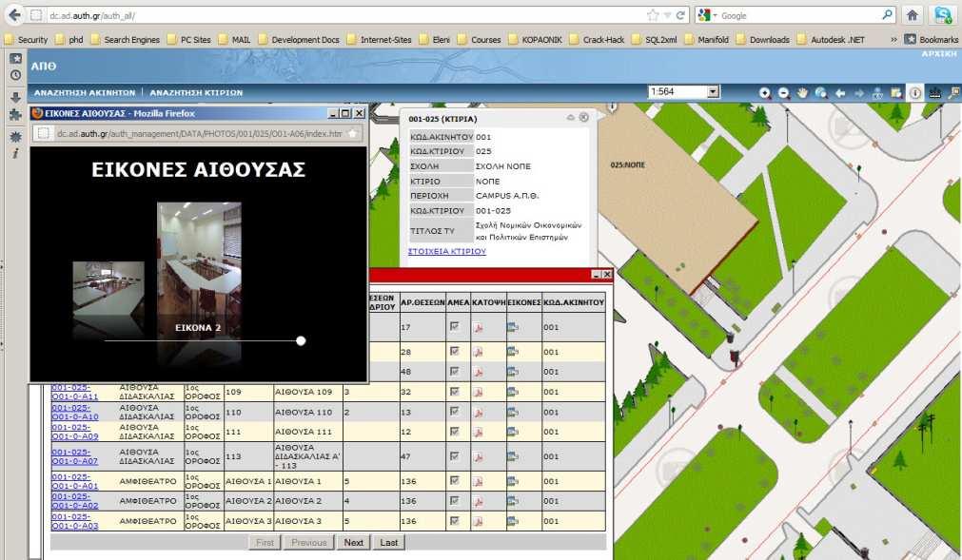This screenshot has height=560, width=962.
Task: Go to Next results page
Action: click(x=353, y=542)
